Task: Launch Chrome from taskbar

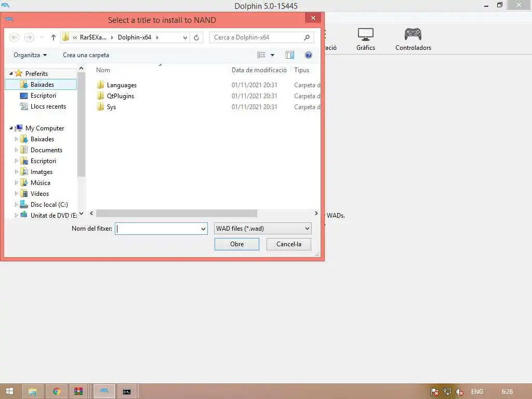Action: click(x=57, y=391)
